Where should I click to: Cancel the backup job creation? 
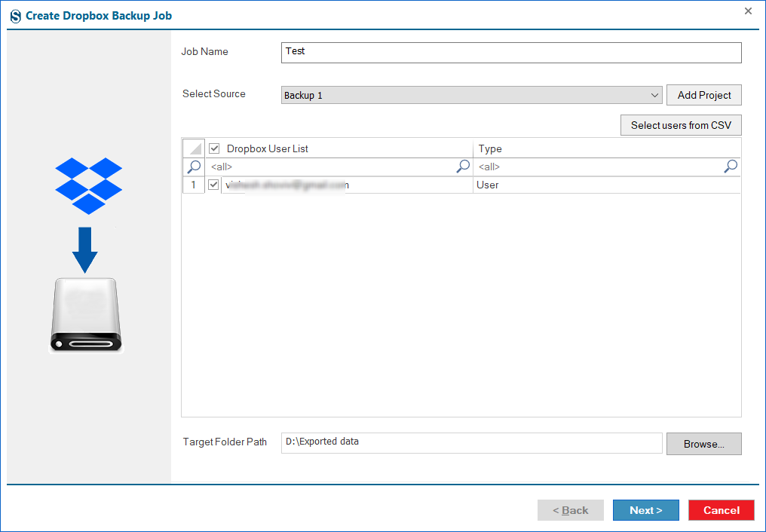point(722,510)
